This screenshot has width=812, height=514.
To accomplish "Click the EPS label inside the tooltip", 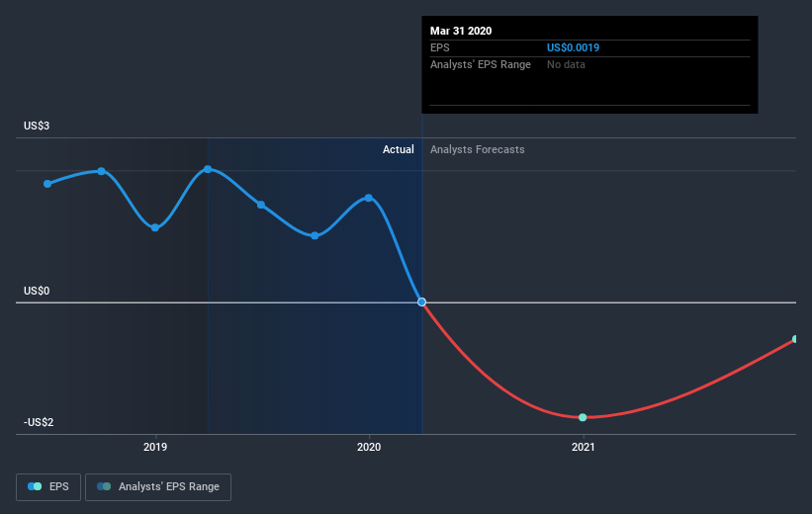I will [x=440, y=47].
